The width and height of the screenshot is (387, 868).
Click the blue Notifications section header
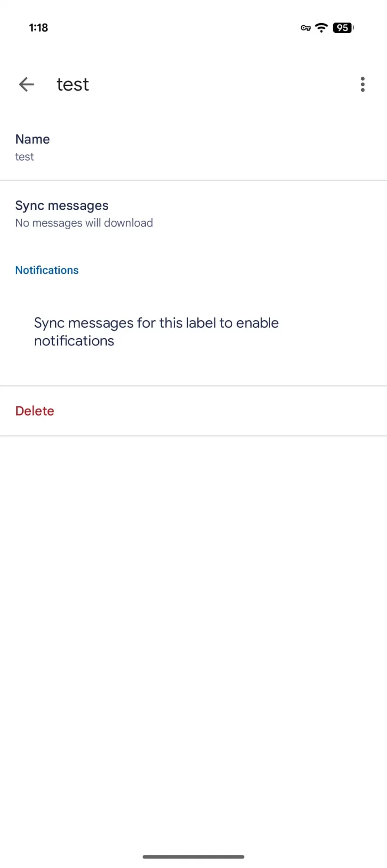(x=47, y=270)
